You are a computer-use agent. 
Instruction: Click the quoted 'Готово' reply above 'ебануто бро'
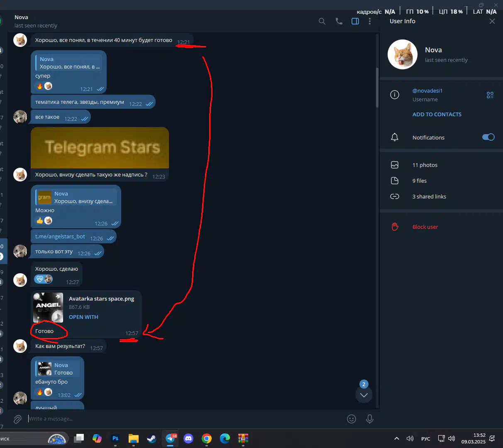[x=57, y=369]
